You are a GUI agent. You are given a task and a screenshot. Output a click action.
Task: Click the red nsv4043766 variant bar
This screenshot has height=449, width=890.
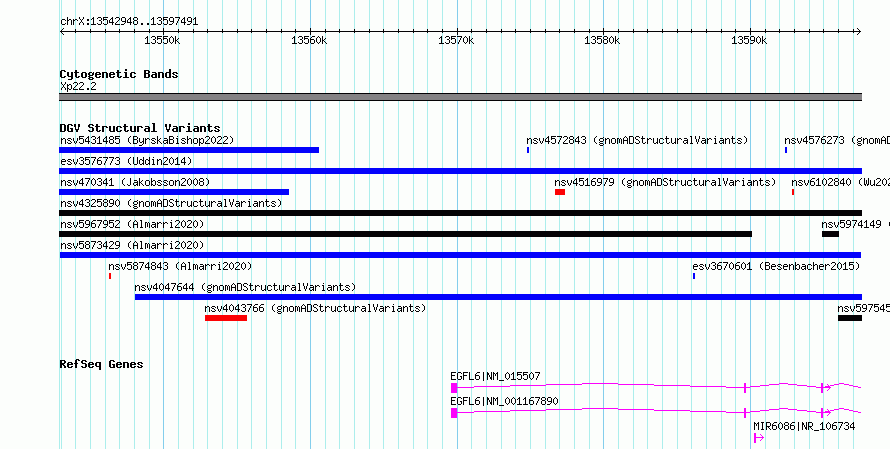(x=226, y=318)
